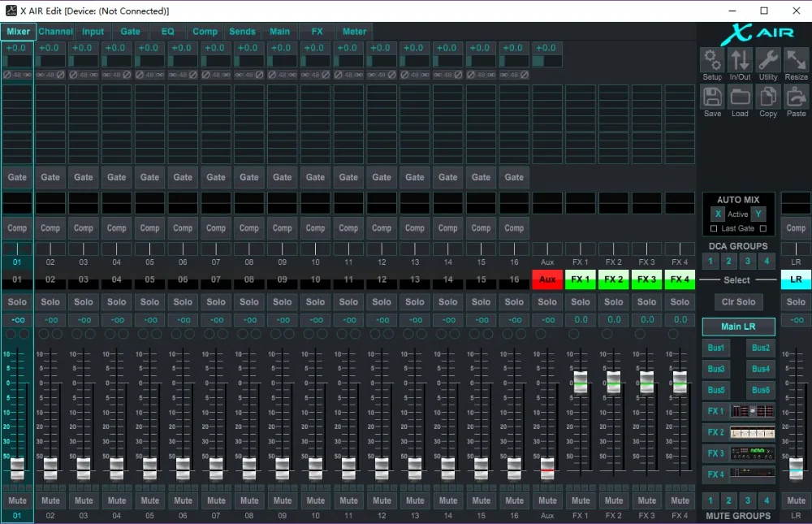Enable 48V phantom power on channel 04
Viewport: 812px width, 524px height.
[116, 75]
